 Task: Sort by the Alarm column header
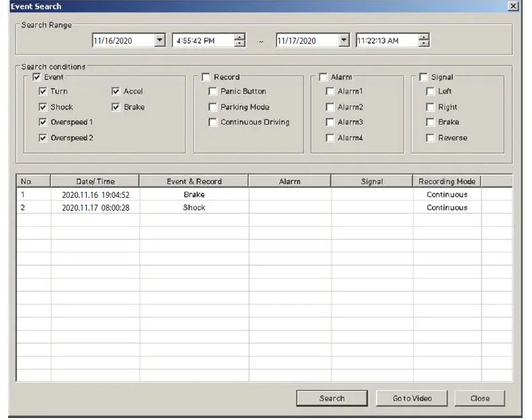[290, 181]
